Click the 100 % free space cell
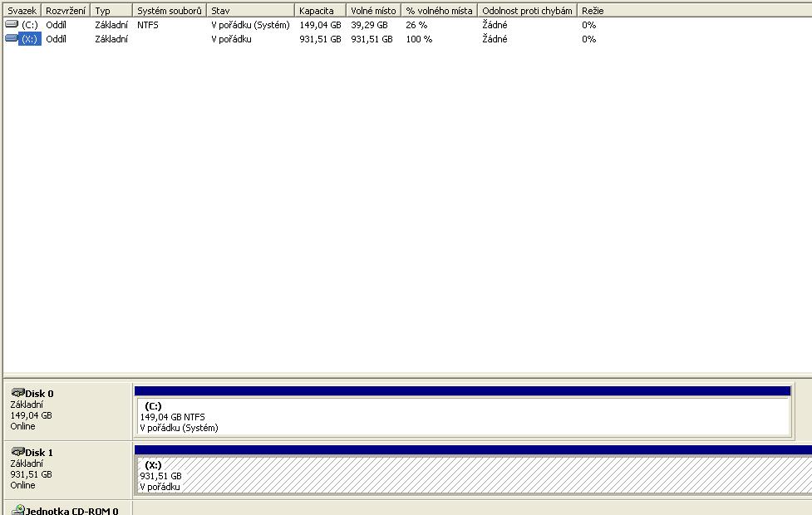Screen dimensions: 812x515 point(419,39)
